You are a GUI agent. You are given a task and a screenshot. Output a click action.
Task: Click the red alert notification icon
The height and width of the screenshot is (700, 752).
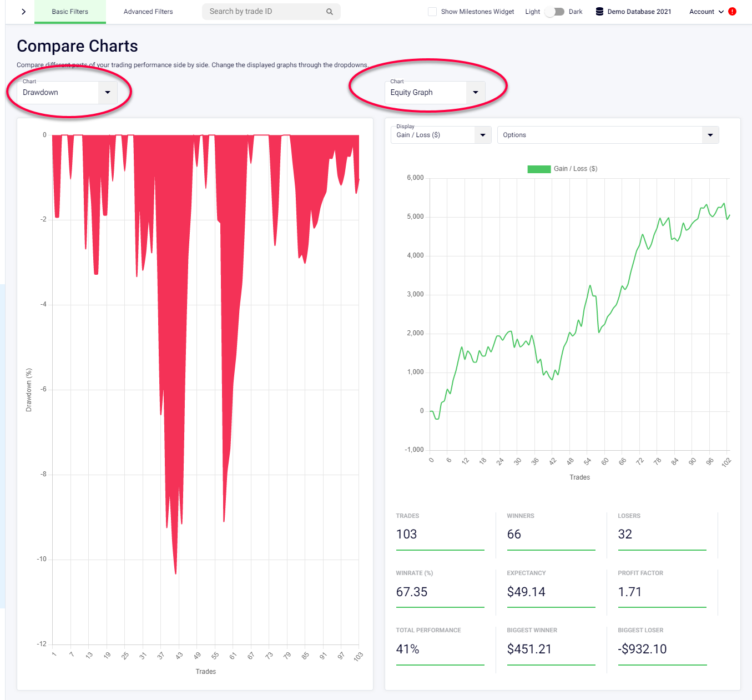point(732,11)
